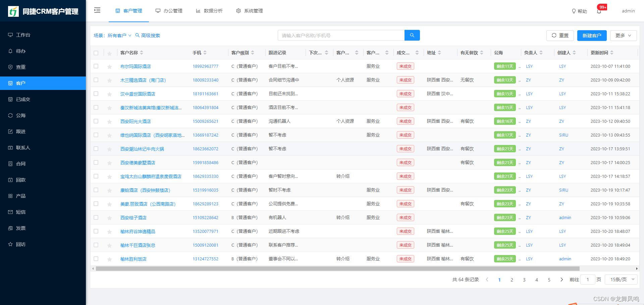The width and height of the screenshot is (644, 305).
Task: Open 合同 in the sidebar
Action: click(43, 164)
